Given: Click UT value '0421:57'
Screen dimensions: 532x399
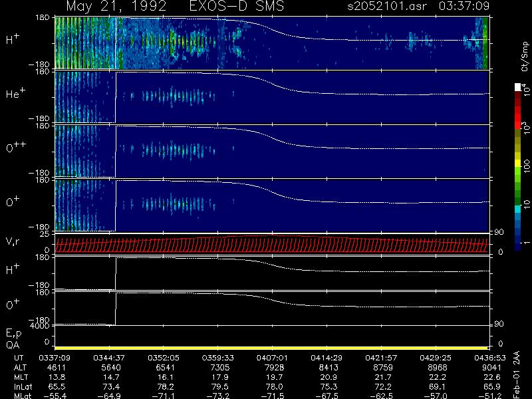Looking at the screenshot, I should click(380, 358).
